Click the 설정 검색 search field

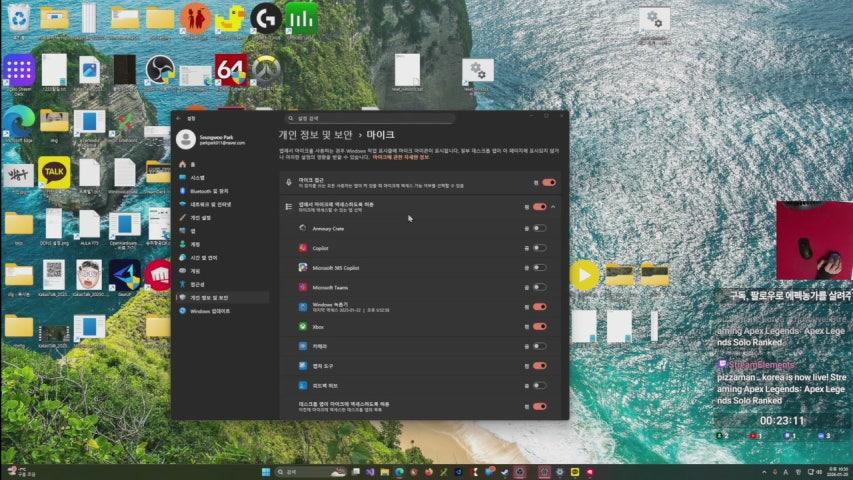click(370, 118)
